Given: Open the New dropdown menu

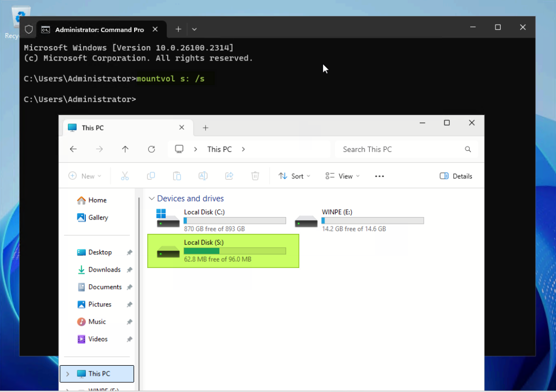Looking at the screenshot, I should tap(85, 176).
